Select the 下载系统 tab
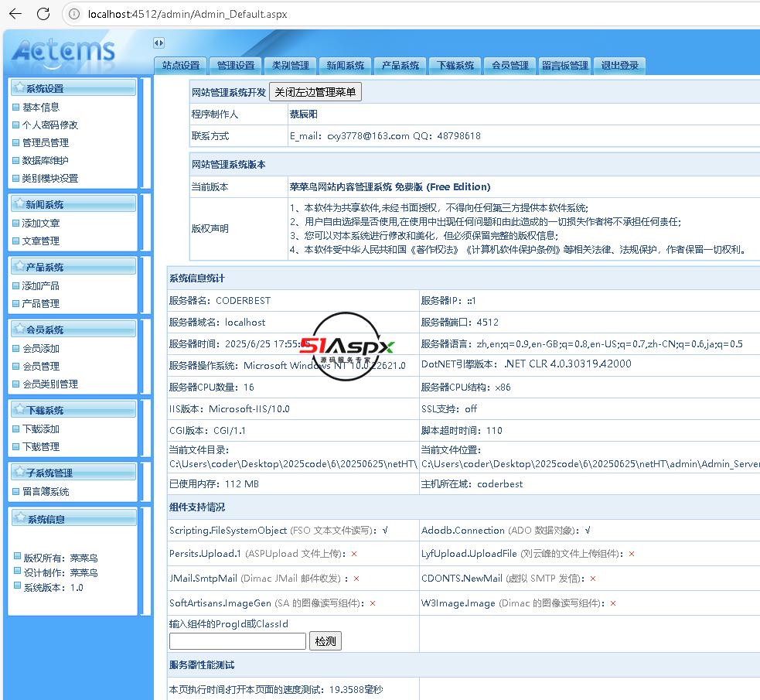Screen dimensions: 760x700 point(455,66)
